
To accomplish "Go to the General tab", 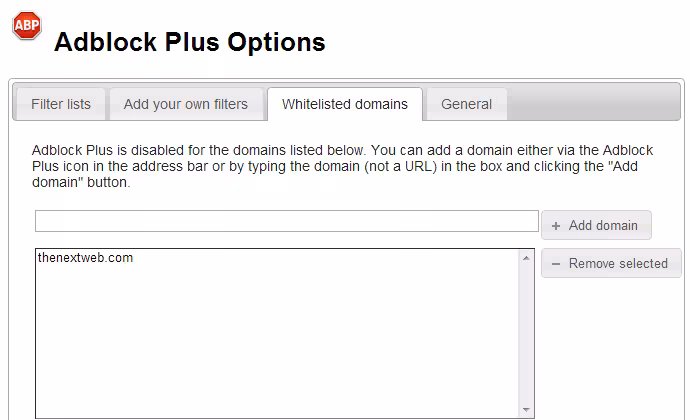I will [466, 104].
